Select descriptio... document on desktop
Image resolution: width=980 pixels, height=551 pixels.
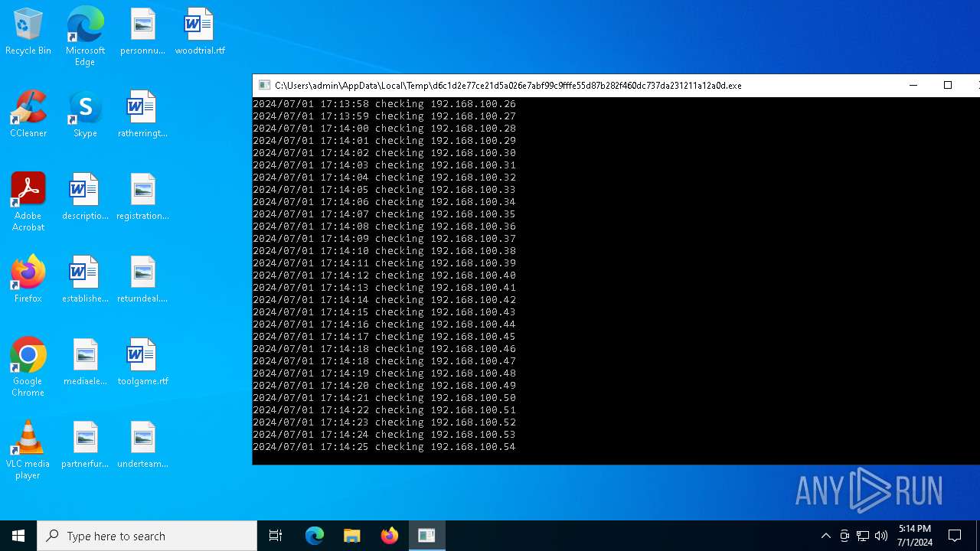pos(85,197)
